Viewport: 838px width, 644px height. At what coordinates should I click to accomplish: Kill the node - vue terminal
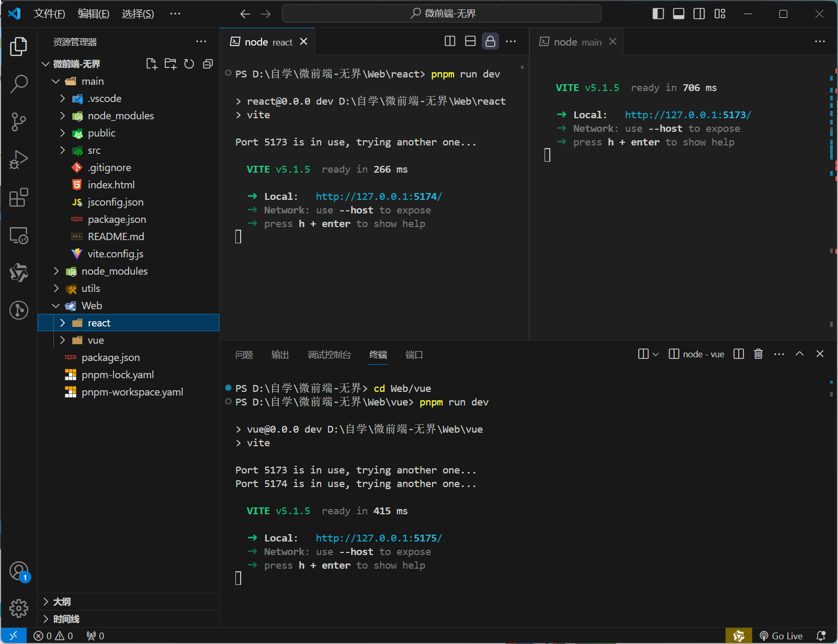[x=758, y=354]
